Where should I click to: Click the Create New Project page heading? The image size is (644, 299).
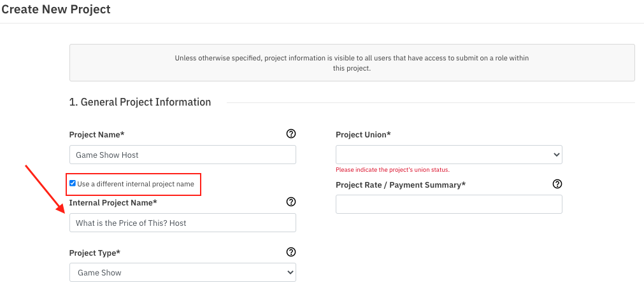[x=56, y=10]
